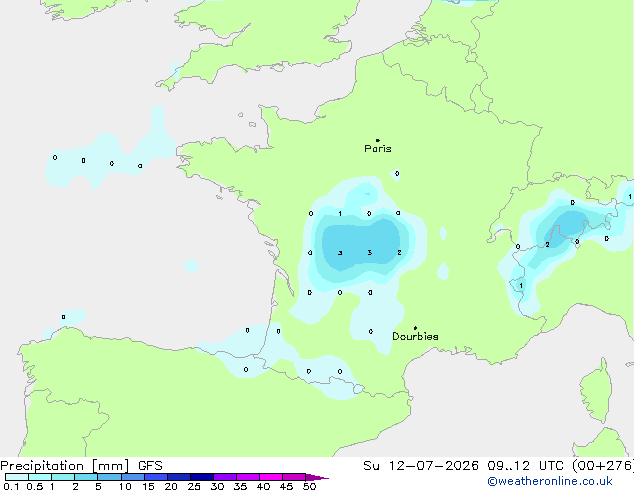Click the '09..12 UTC' time text
The height and width of the screenshot is (490, 634).
pos(525,466)
